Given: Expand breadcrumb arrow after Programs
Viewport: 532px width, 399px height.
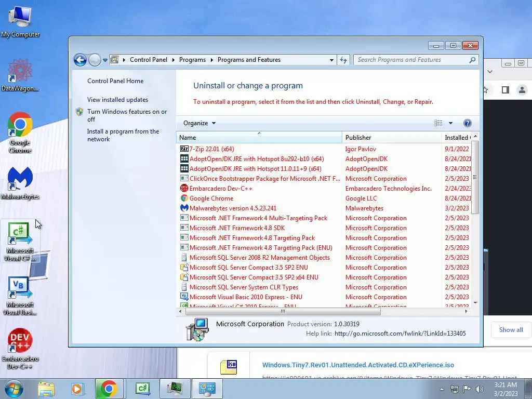Looking at the screenshot, I should [212, 60].
